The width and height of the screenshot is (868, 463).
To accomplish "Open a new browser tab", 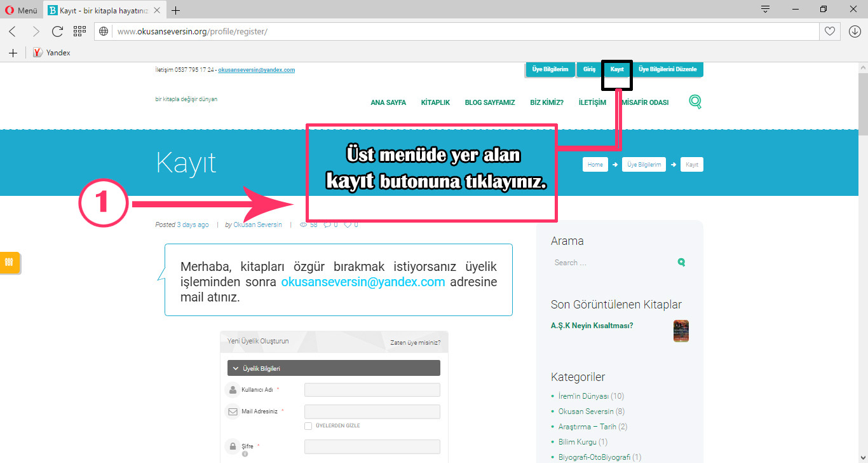I will [x=176, y=10].
